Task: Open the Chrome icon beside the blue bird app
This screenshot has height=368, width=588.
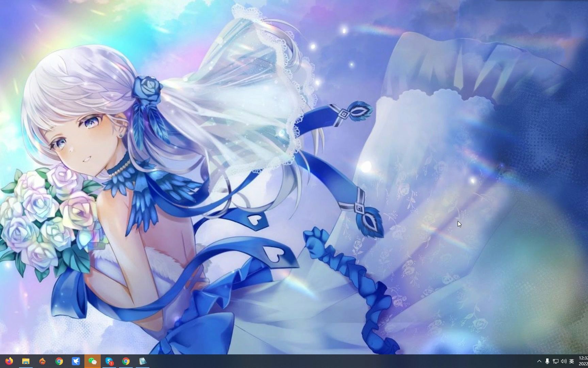Action: point(59,361)
